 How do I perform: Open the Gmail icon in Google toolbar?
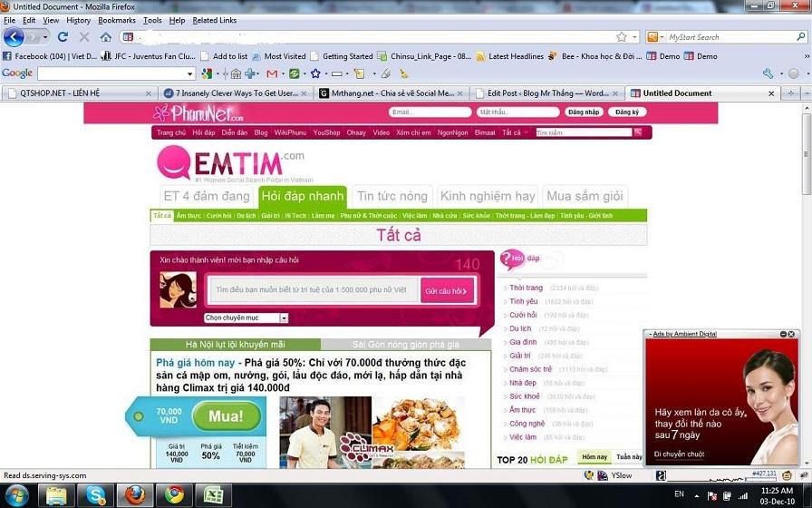[x=272, y=73]
